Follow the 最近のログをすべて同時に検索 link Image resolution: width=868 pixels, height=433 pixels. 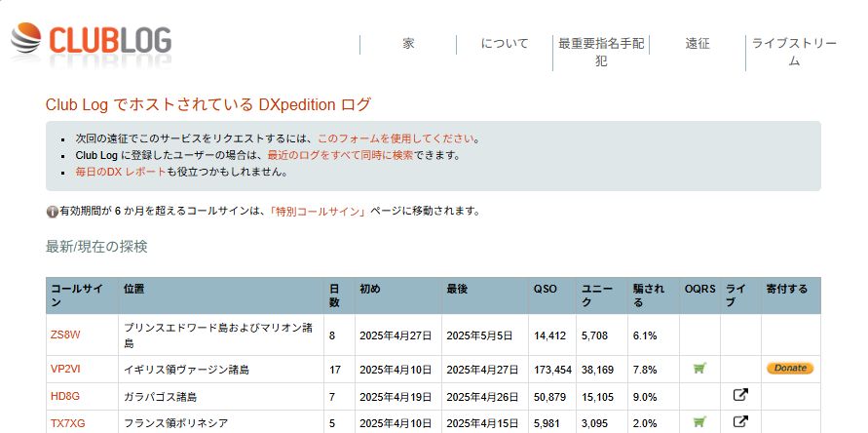[340, 155]
